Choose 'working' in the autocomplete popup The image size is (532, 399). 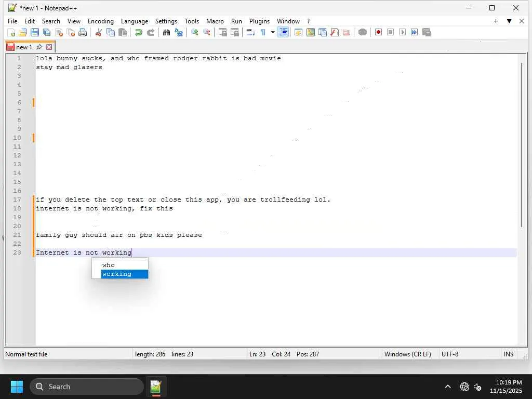pos(125,274)
